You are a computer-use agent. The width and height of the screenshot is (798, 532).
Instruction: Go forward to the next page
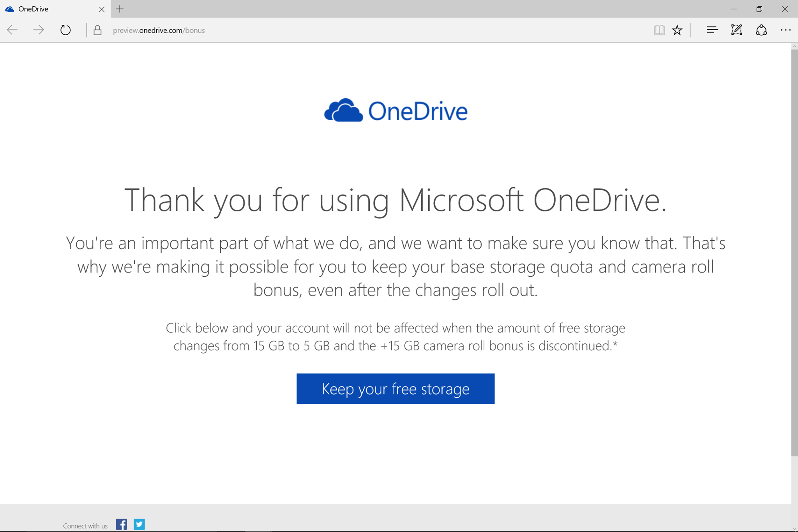[x=39, y=30]
